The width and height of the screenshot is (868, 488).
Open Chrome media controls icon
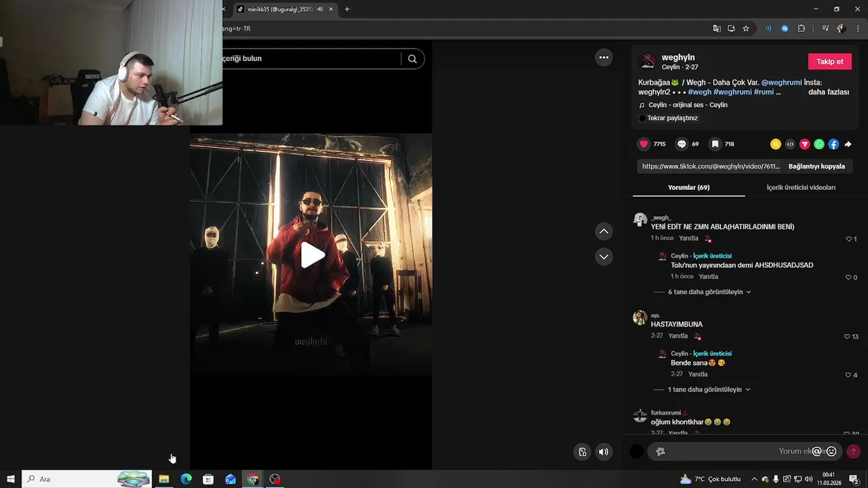(825, 28)
